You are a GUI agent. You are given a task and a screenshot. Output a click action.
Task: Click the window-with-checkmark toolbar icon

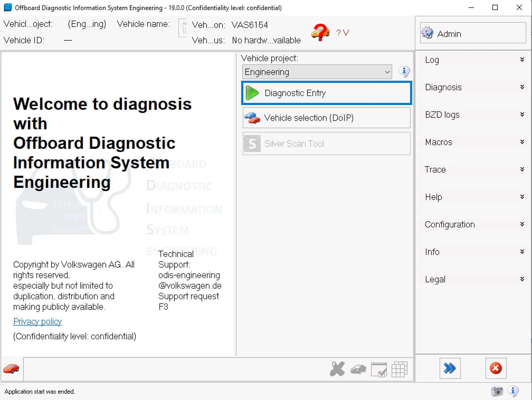379,369
